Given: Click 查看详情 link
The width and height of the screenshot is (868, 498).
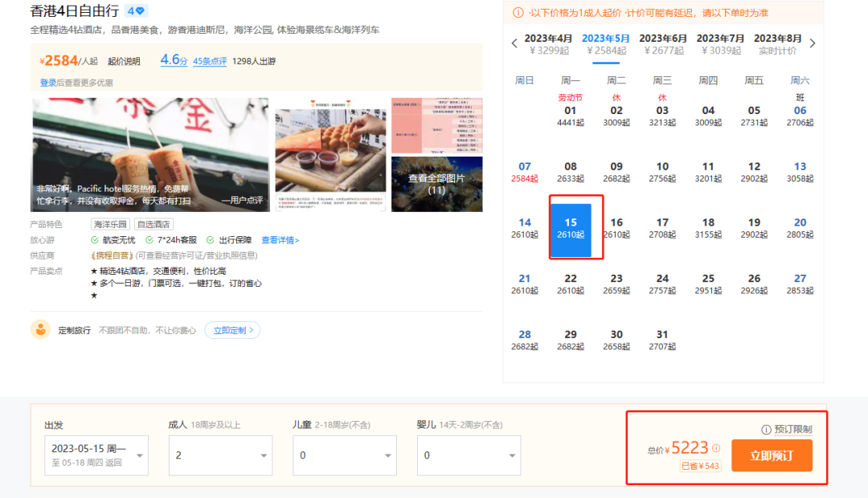Looking at the screenshot, I should point(280,239).
